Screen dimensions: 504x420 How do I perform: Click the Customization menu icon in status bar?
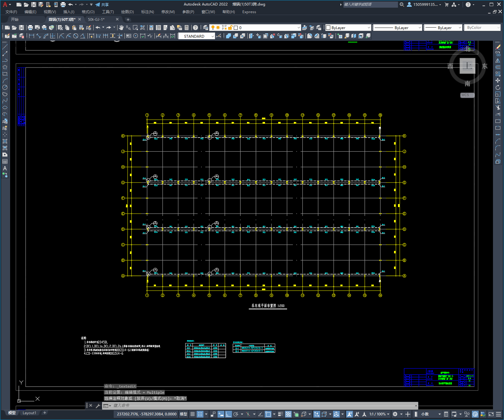[x=498, y=414]
